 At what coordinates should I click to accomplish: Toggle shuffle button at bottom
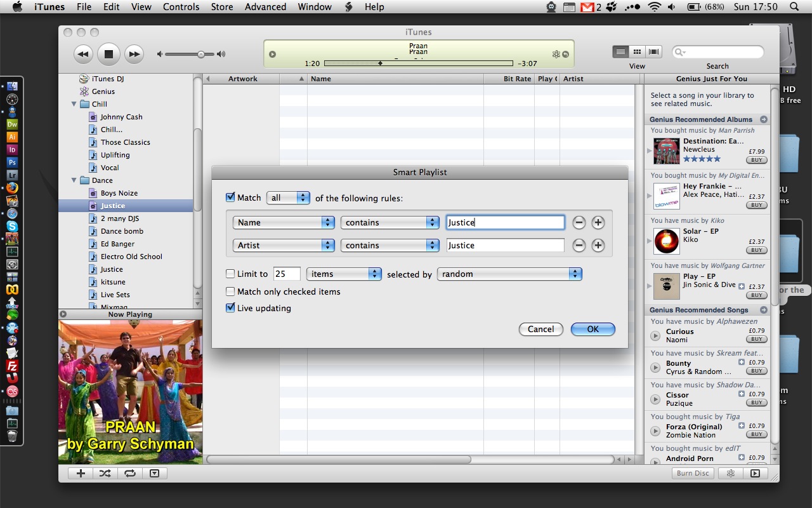click(x=105, y=473)
